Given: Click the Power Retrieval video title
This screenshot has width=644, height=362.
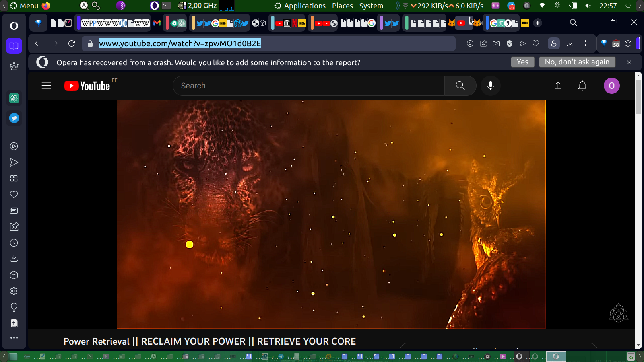Looking at the screenshot, I should (210, 341).
